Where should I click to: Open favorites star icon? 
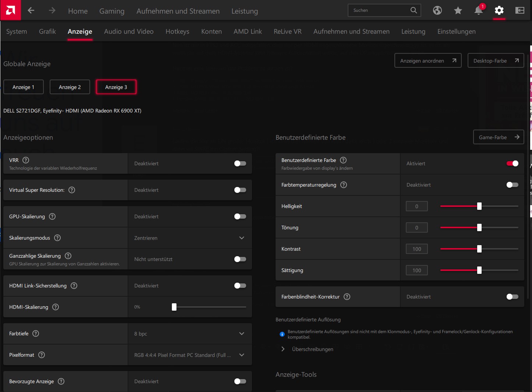[458, 10]
